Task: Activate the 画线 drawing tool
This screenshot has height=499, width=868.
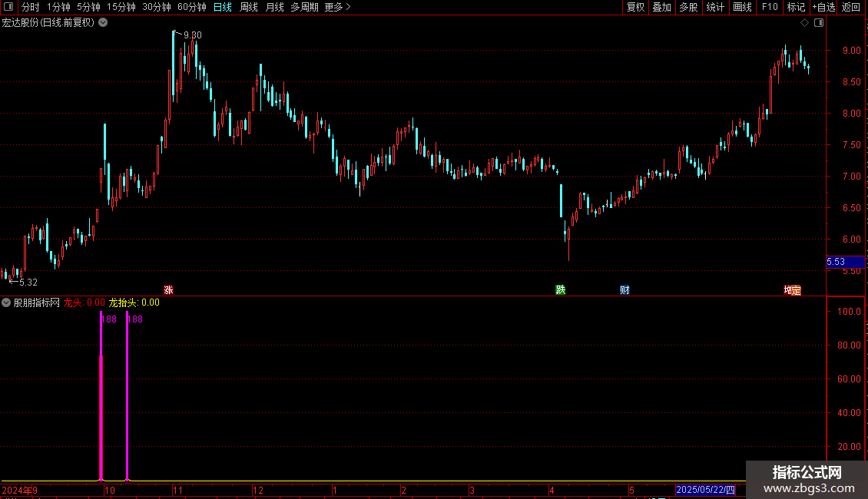Action: (x=742, y=7)
